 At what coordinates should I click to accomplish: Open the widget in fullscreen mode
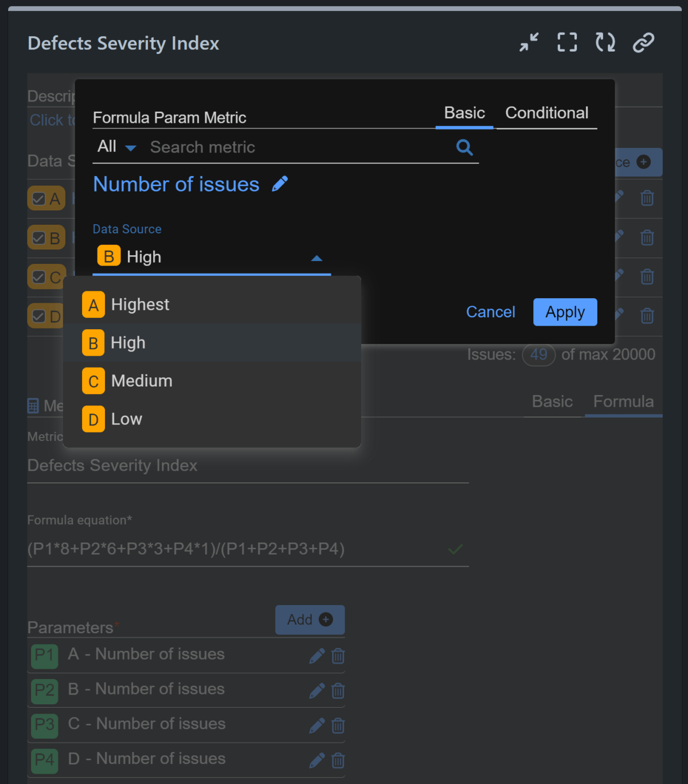pos(567,42)
